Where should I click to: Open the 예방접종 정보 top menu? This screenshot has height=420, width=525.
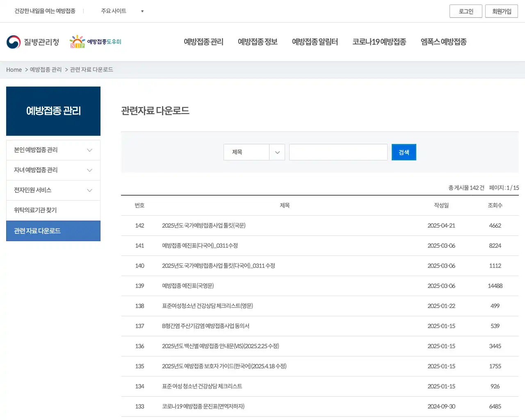[257, 41]
